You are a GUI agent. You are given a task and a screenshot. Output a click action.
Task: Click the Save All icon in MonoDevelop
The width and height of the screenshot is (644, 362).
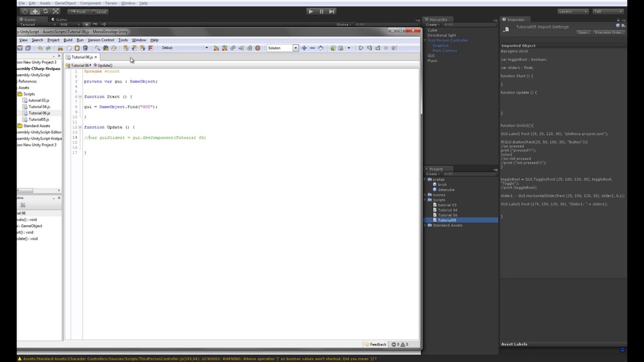28,48
